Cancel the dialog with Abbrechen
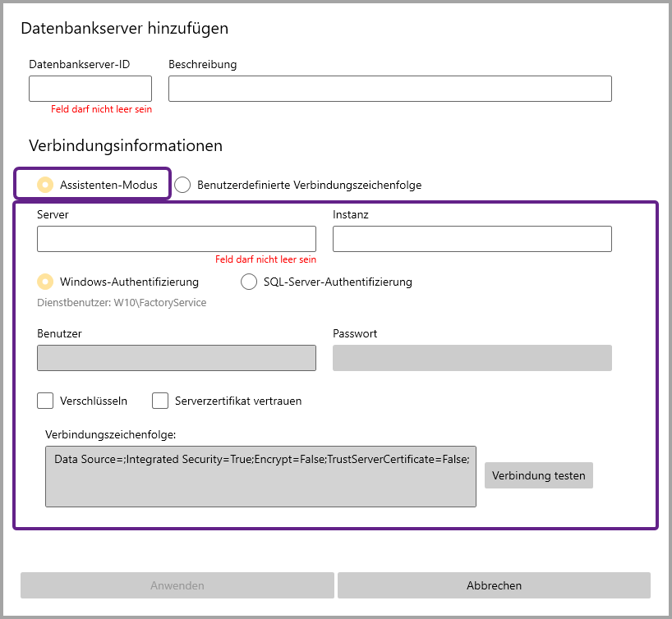 tap(494, 585)
